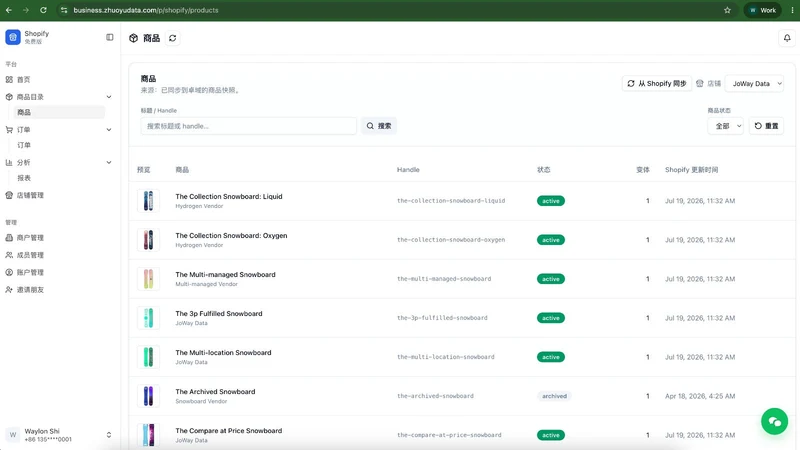Click the 3p Fulfilled Snowboard thumbnail
This screenshot has width=800, height=450.
[148, 318]
